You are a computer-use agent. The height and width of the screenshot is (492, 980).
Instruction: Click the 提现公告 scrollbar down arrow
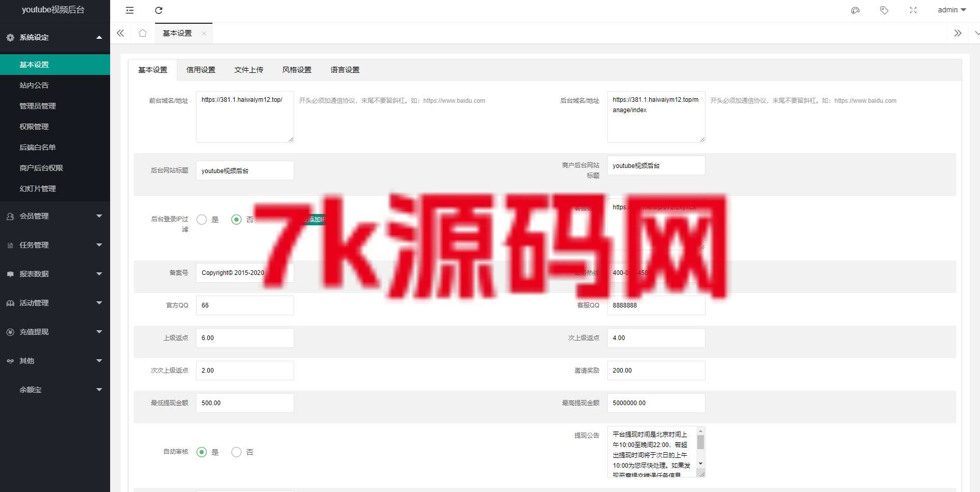700,464
